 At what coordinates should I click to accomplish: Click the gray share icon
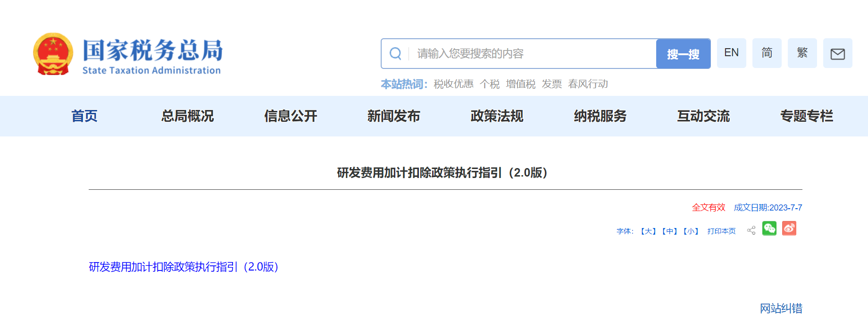point(751,230)
